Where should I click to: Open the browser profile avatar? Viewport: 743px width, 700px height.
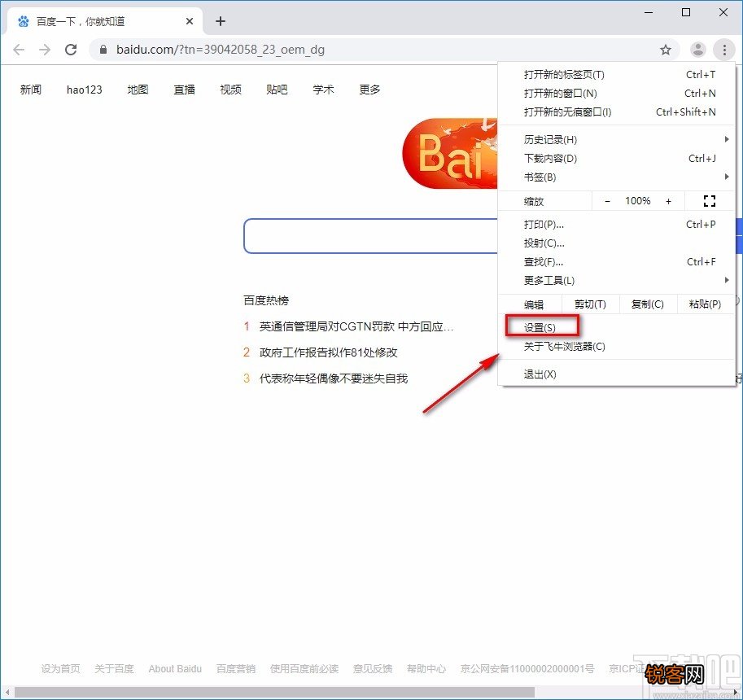pos(697,50)
